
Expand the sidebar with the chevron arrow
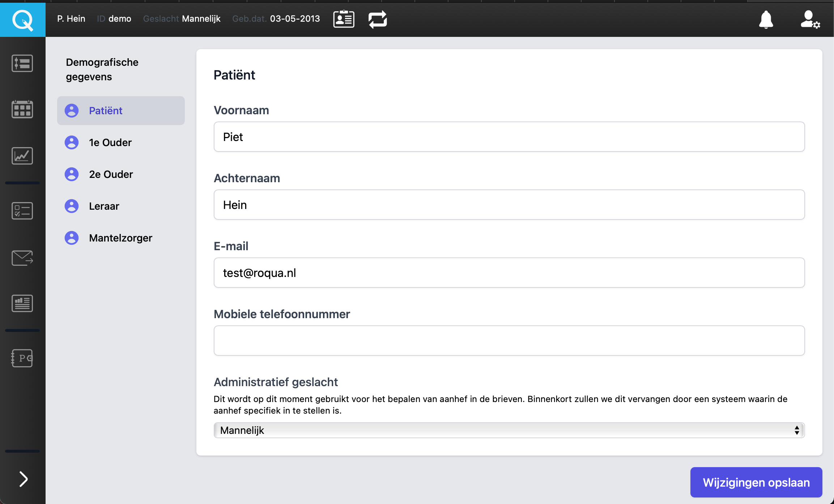(x=23, y=479)
